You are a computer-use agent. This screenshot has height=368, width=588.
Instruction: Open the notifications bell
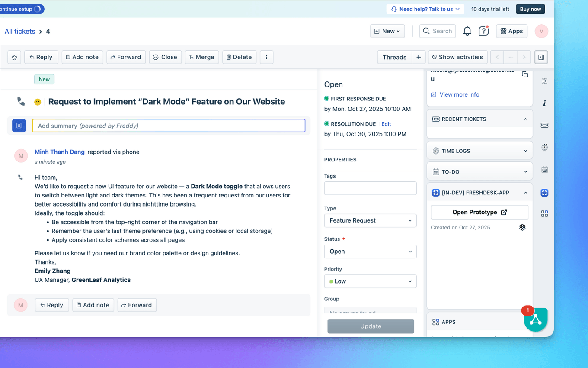(467, 31)
